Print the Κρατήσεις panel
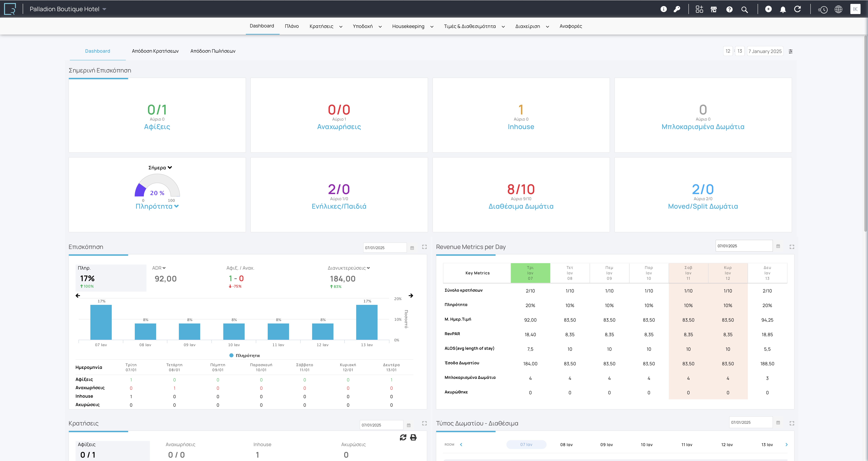Viewport: 868px width, 461px height. tap(413, 437)
